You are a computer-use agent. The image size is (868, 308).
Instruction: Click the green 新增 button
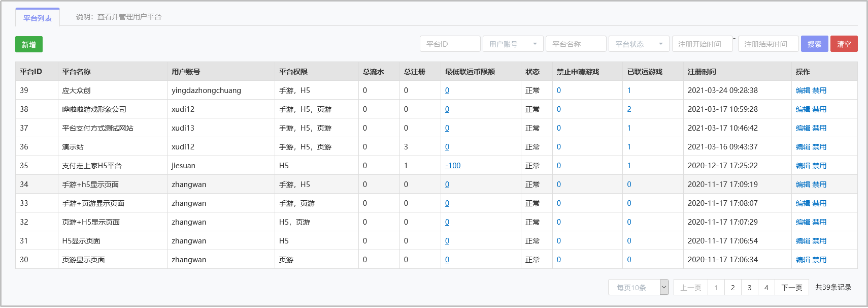(29, 44)
